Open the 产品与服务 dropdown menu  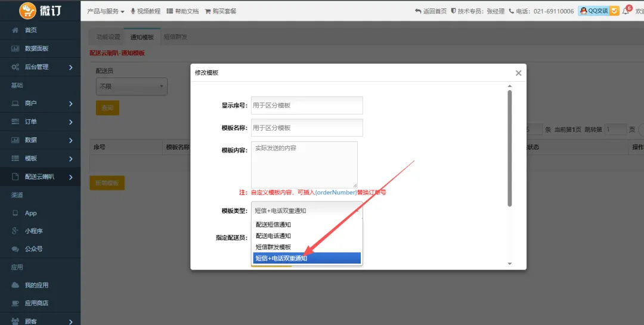pos(106,11)
